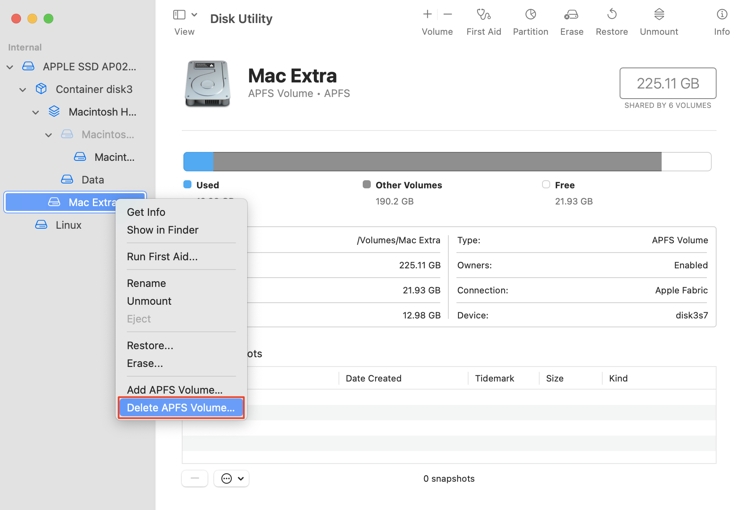This screenshot has width=740, height=510.
Task: Select APPLE SSD AP02... disk in sidebar
Action: point(89,67)
